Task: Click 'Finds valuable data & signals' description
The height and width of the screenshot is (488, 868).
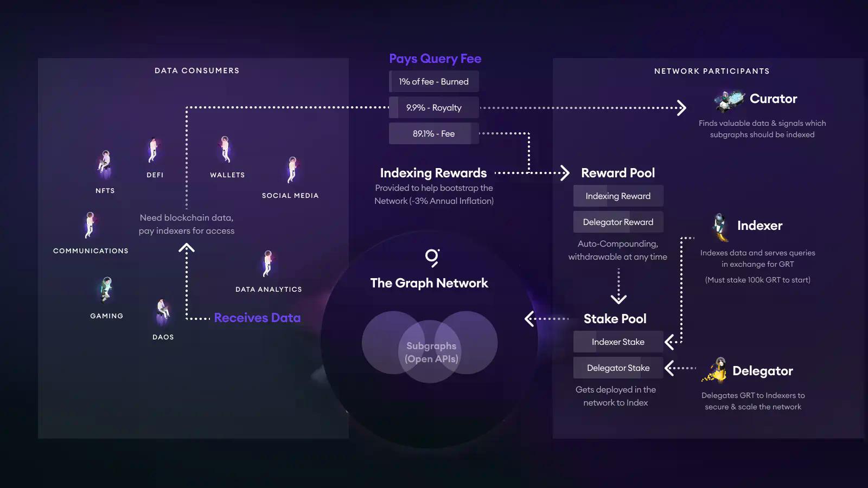Action: [x=762, y=129]
